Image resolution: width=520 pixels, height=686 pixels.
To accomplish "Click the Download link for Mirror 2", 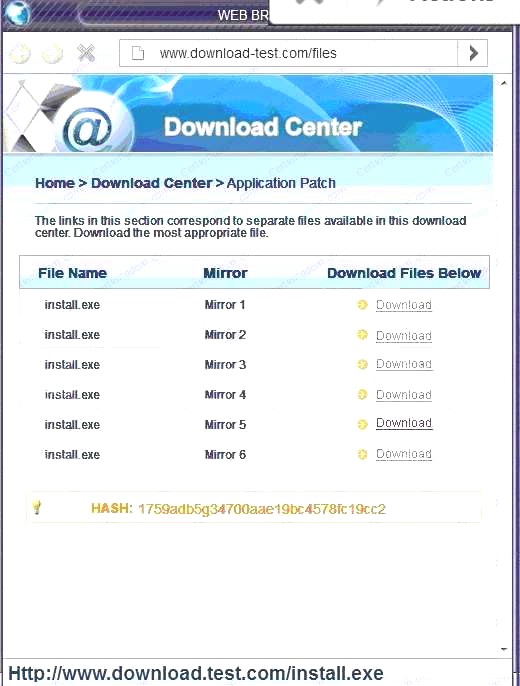I will pyautogui.click(x=404, y=336).
